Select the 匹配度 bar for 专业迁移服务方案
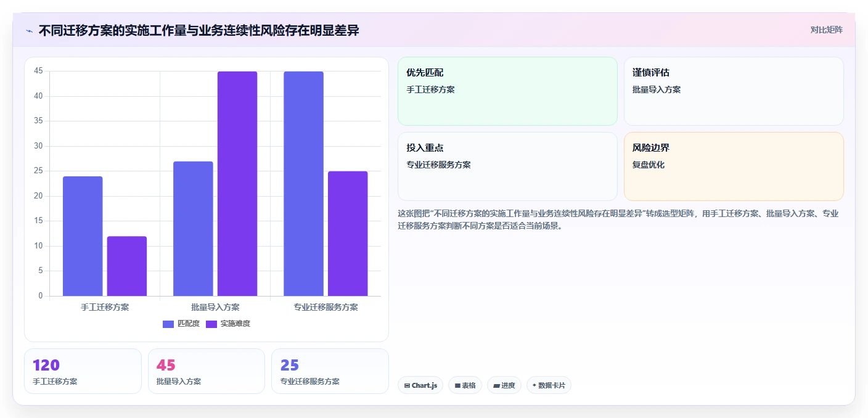Screen dimensions: 868x418 click(303, 184)
